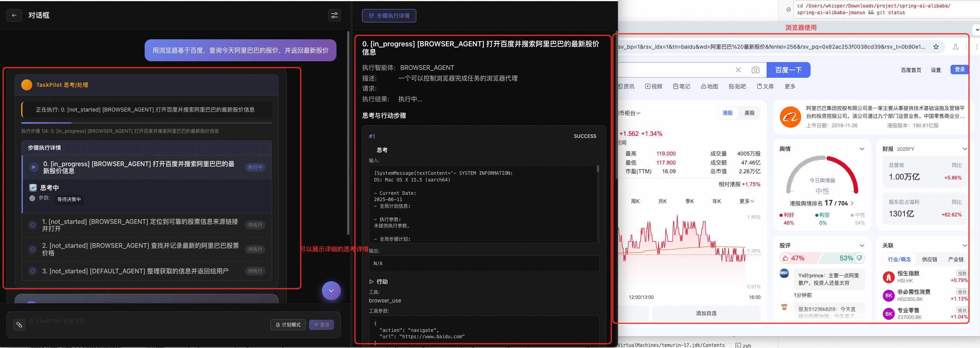Click the scroll-down purple circle button
This screenshot has height=348, width=980.
point(331,291)
